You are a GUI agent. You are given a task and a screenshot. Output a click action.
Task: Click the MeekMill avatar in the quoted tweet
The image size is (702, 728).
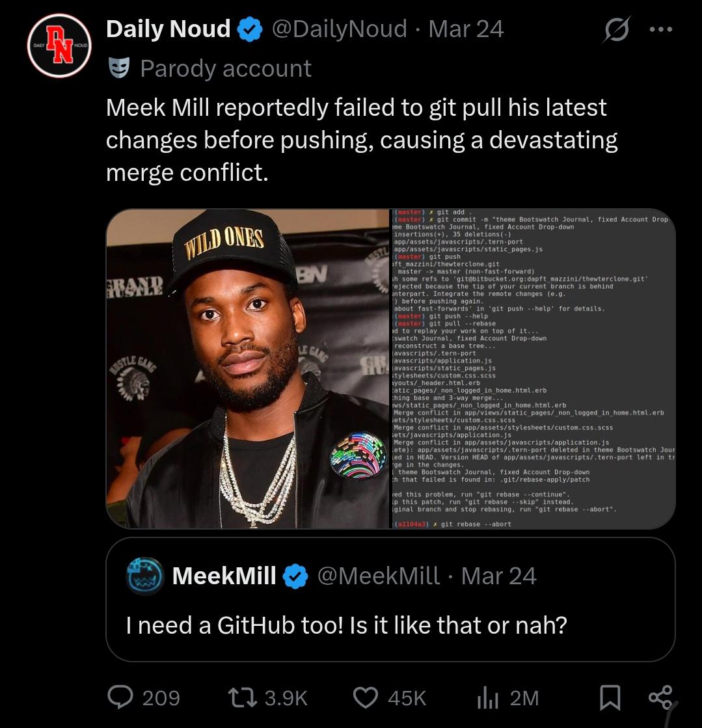coord(144,575)
